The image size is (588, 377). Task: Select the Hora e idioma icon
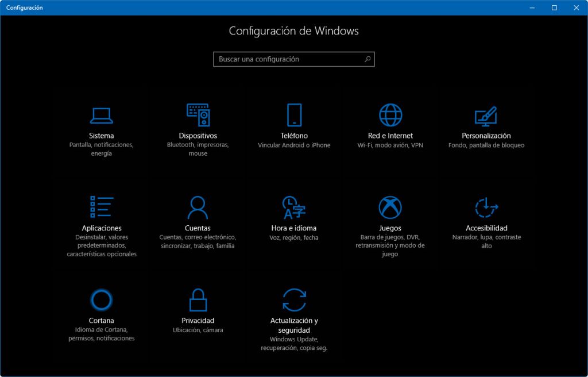tap(294, 207)
